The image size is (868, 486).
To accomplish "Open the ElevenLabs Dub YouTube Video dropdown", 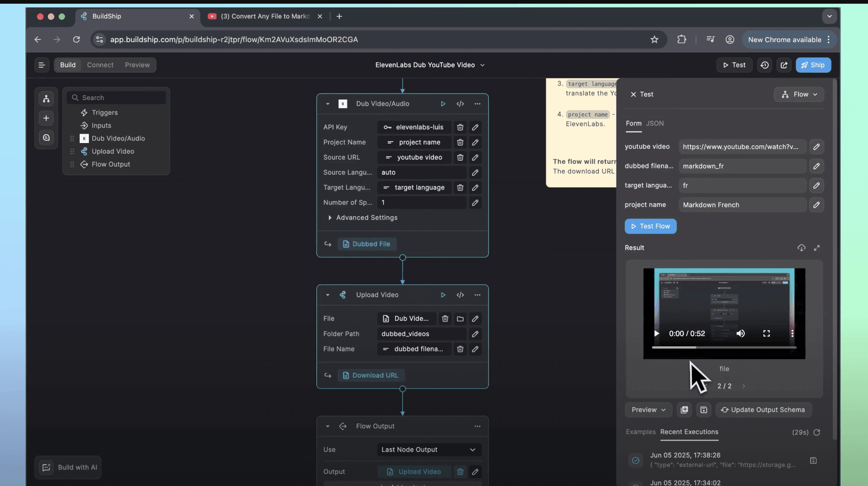I will coord(430,65).
